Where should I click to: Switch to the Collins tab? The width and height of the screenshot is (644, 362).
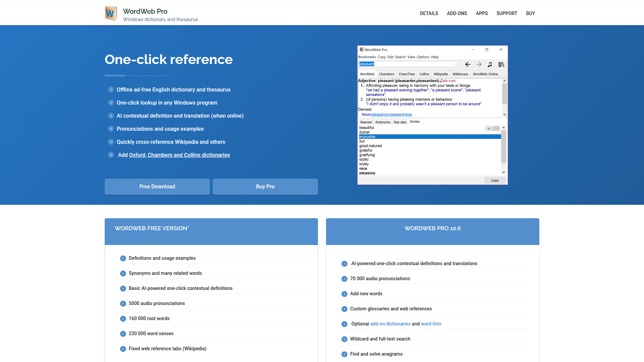(424, 74)
